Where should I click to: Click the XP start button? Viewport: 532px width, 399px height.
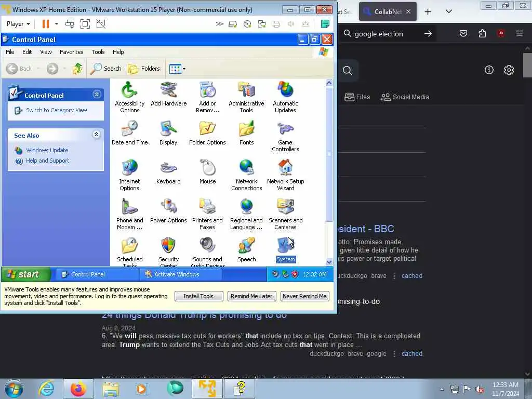(x=26, y=274)
